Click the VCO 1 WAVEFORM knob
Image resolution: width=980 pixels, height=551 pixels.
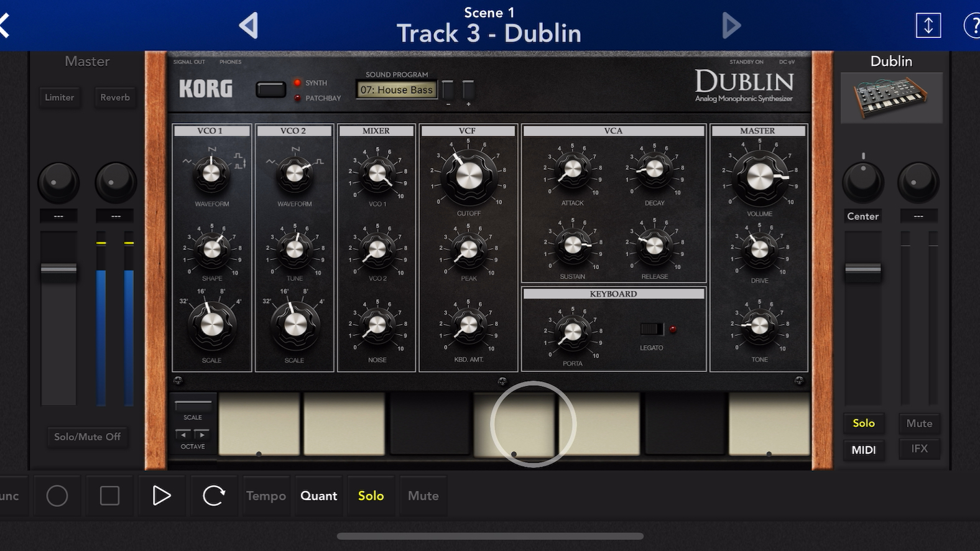[x=211, y=173]
